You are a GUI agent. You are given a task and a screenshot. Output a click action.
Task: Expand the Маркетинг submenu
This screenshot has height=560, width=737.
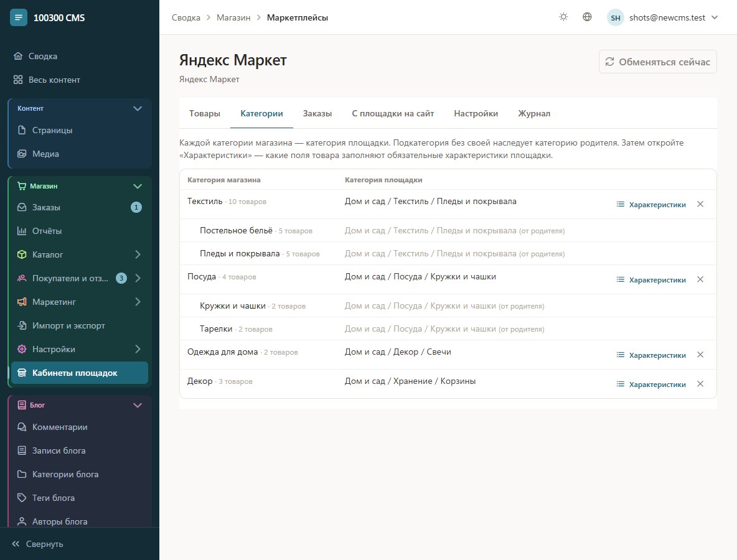138,302
